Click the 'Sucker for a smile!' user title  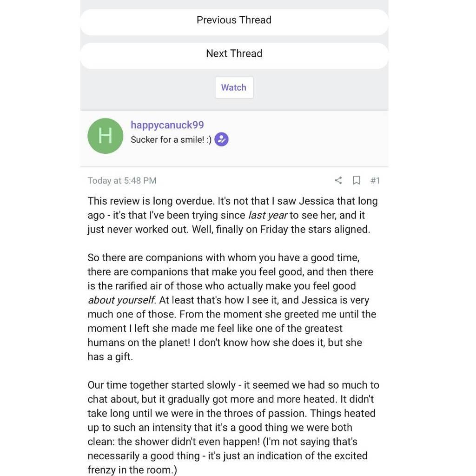point(171,139)
